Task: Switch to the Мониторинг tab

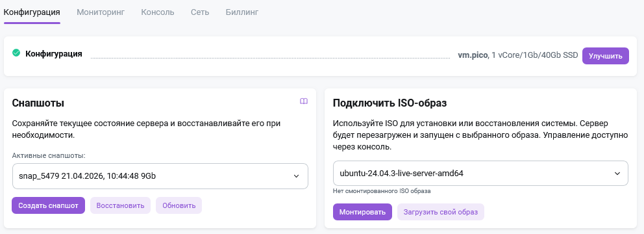Action: [x=101, y=12]
